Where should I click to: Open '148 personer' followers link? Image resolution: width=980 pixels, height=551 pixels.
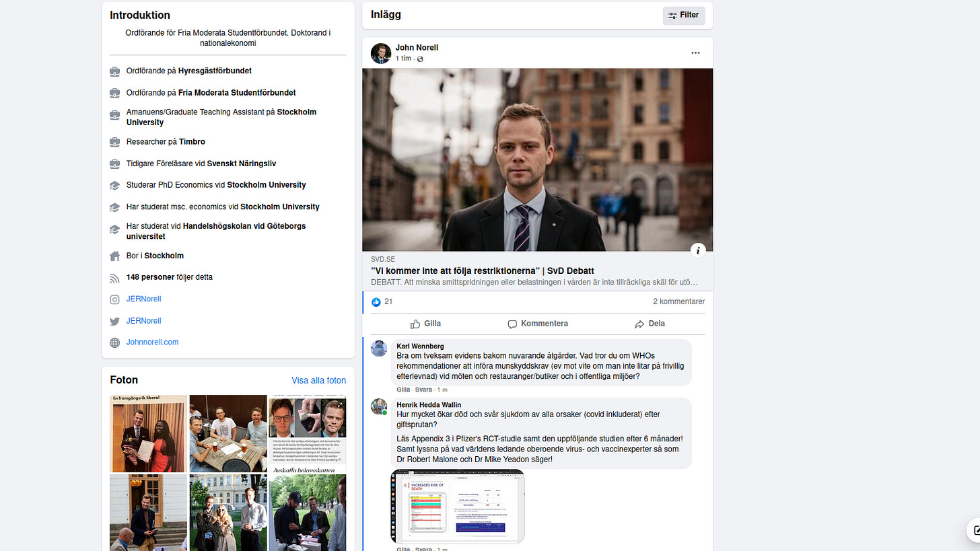click(150, 277)
